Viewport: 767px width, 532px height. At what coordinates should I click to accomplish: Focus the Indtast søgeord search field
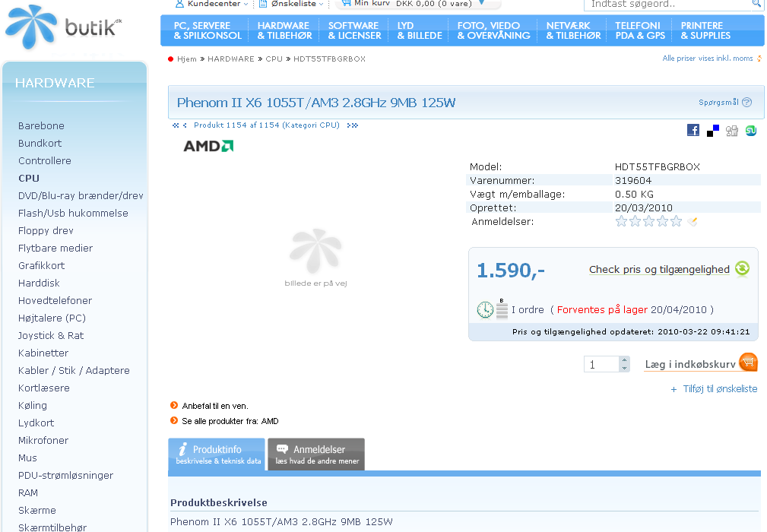(667, 5)
